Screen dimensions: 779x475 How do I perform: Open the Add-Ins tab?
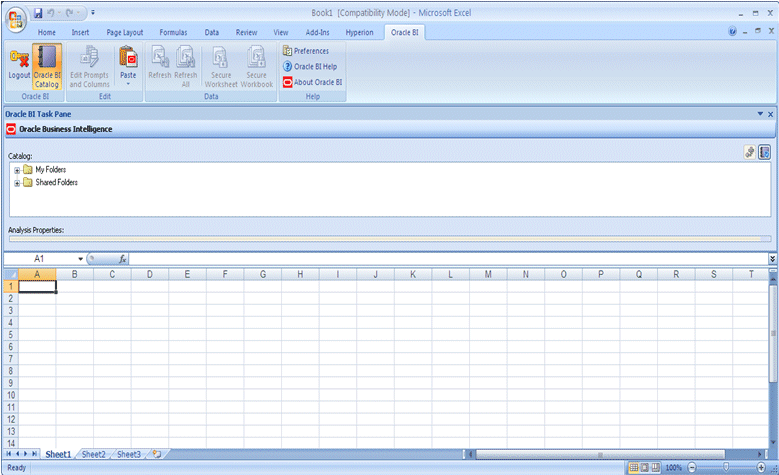pos(317,32)
